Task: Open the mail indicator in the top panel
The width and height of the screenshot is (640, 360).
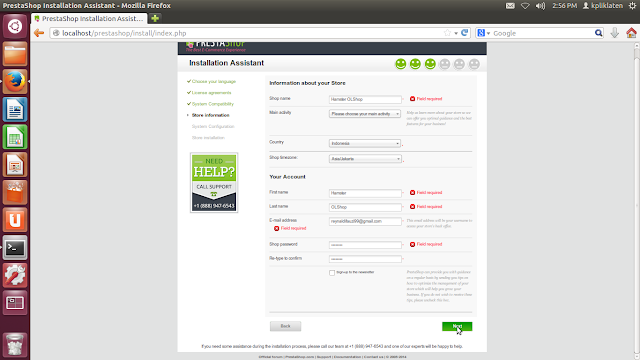Action: (x=510, y=6)
